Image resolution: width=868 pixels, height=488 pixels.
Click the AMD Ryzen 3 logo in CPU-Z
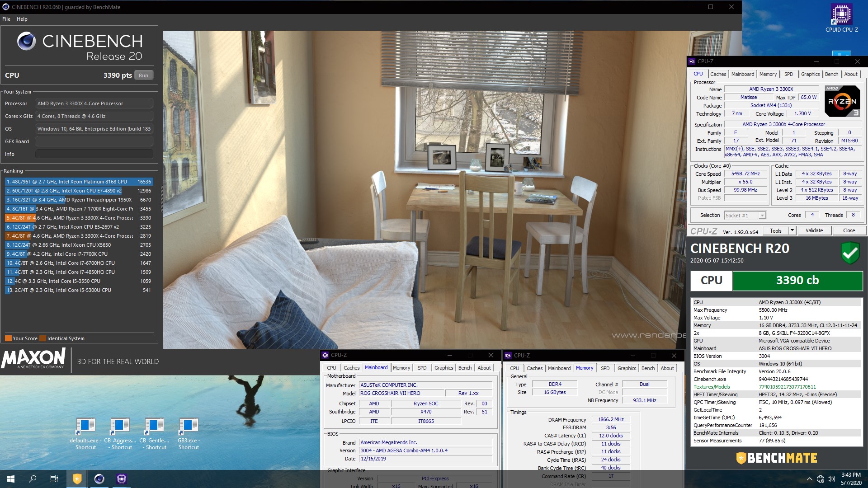click(x=842, y=101)
